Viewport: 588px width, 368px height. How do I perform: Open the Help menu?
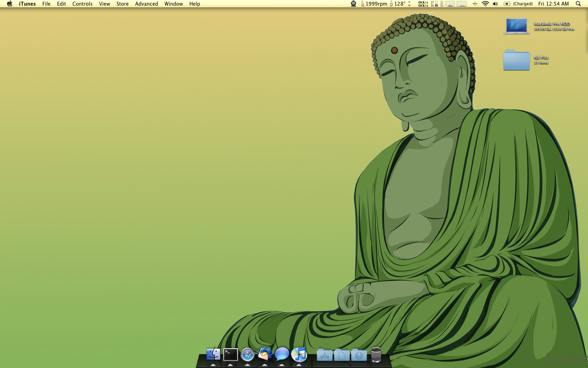point(195,4)
